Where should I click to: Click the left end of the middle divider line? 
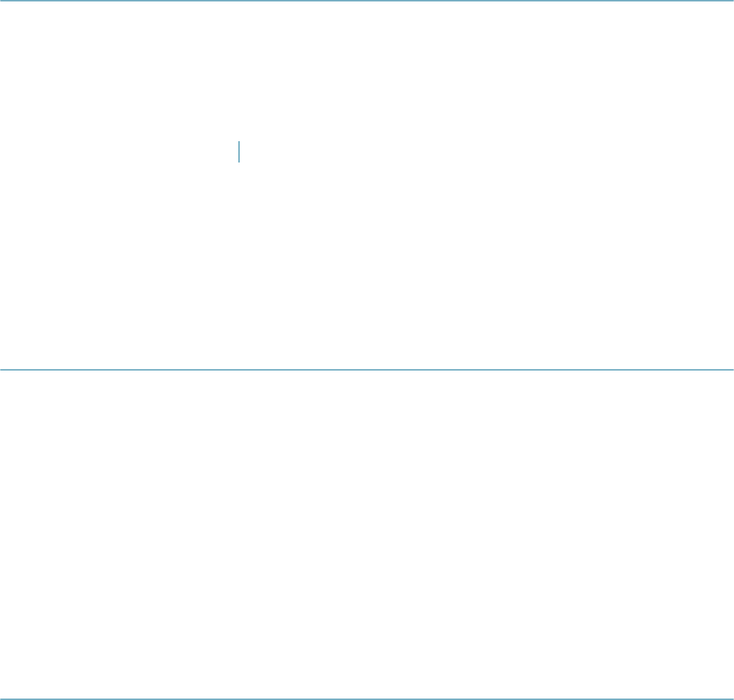coord(2,370)
